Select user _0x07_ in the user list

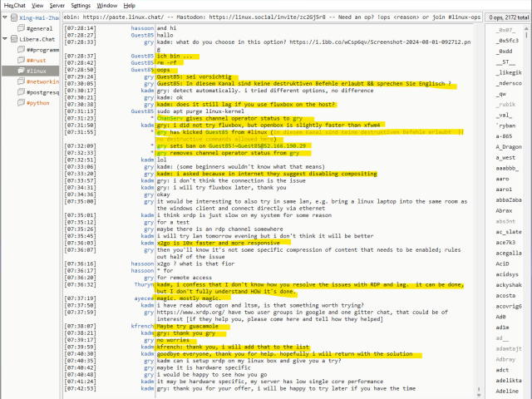click(x=505, y=30)
